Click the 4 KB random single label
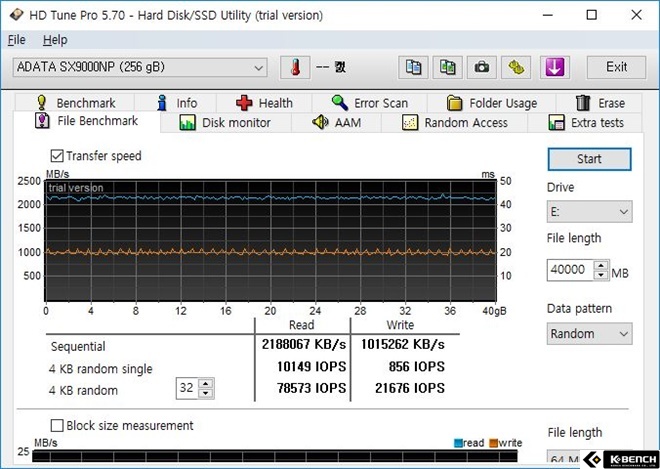Viewport: 660px width, 469px height. pyautogui.click(x=101, y=369)
